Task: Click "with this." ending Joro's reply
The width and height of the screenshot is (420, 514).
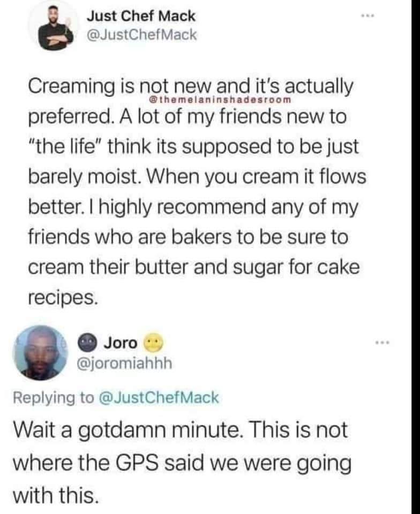Action: point(55,495)
